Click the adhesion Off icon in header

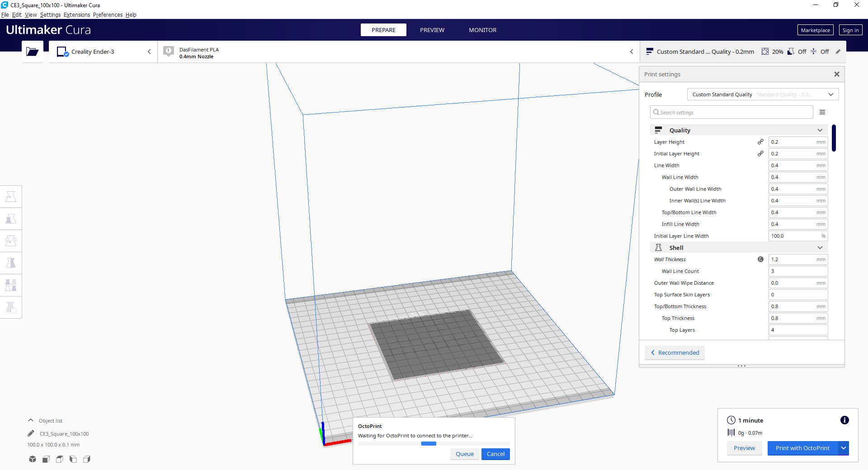click(813, 52)
